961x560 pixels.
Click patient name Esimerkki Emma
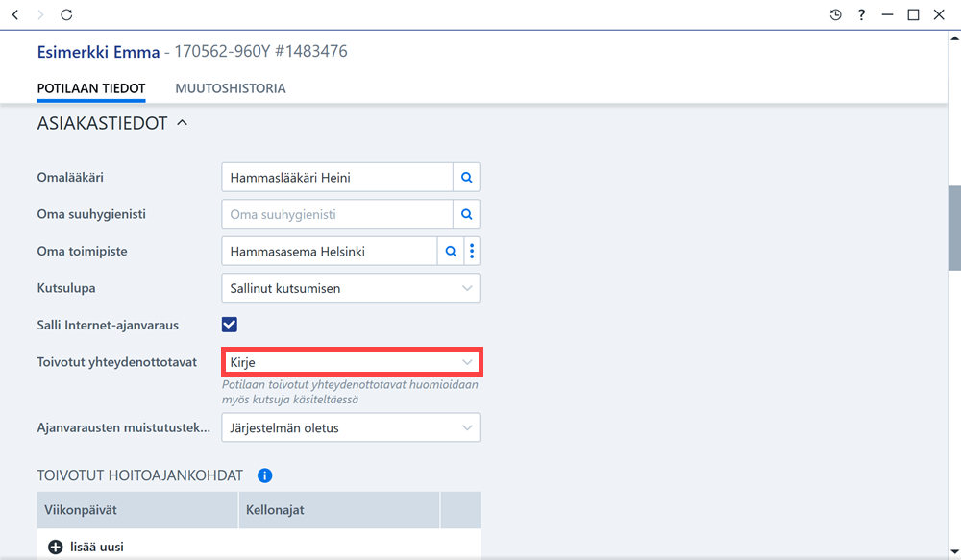click(x=98, y=52)
